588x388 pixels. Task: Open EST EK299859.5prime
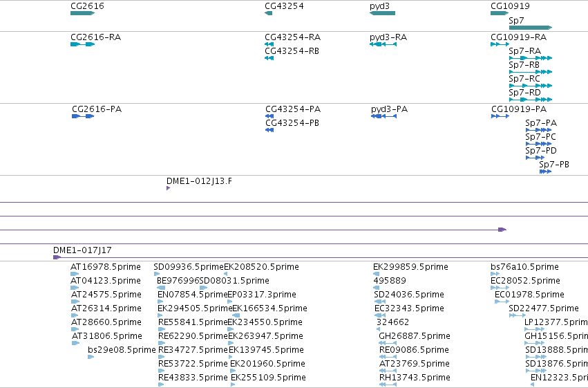click(x=376, y=274)
